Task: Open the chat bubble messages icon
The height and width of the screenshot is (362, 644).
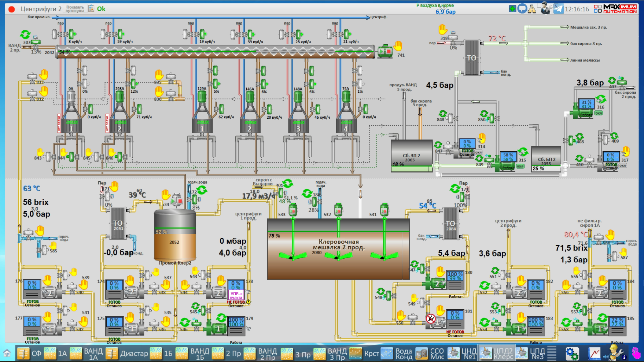Action: pos(522,9)
